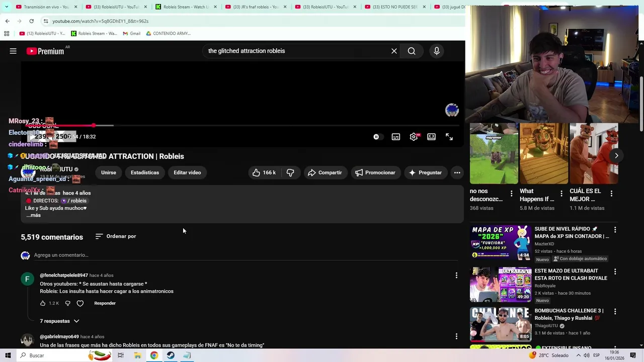
Task: Expand the 7 respuestas thread
Action: pyautogui.click(x=59, y=321)
